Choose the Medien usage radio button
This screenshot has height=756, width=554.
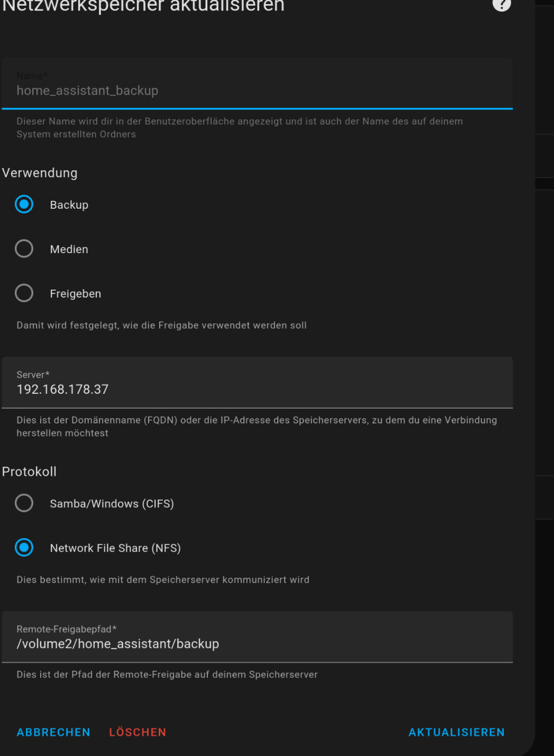[x=24, y=249]
